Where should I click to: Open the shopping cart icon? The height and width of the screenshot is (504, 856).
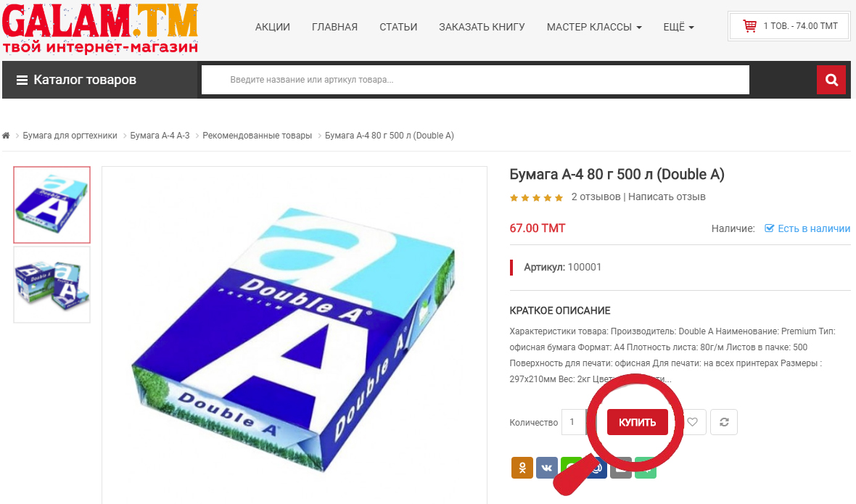coord(749,26)
